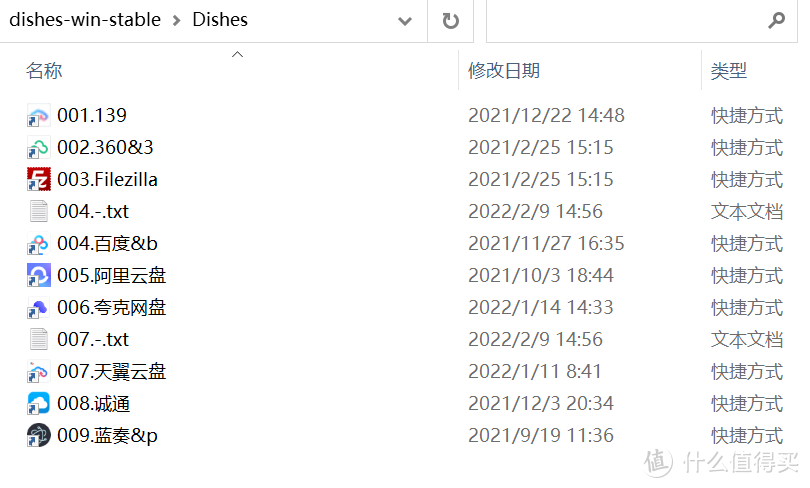Sort files by 名称 column header
Image resolution: width=810 pixels, height=488 pixels.
coord(44,71)
